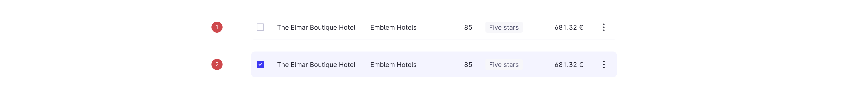
Task: Open the kebab menu on the highlighted row
Action: tap(603, 64)
